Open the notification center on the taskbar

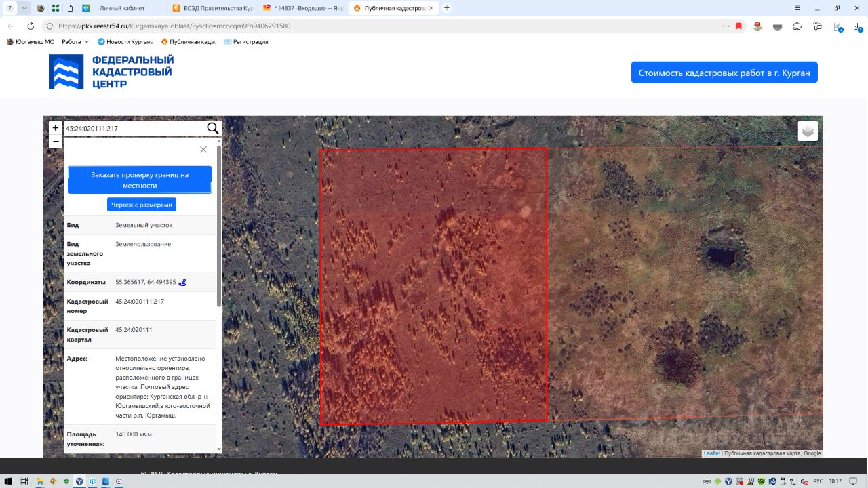854,481
